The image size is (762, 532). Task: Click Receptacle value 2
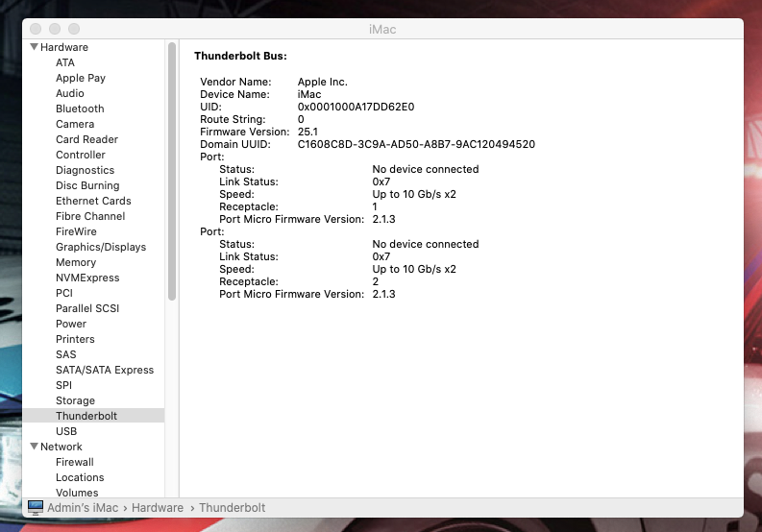click(375, 281)
